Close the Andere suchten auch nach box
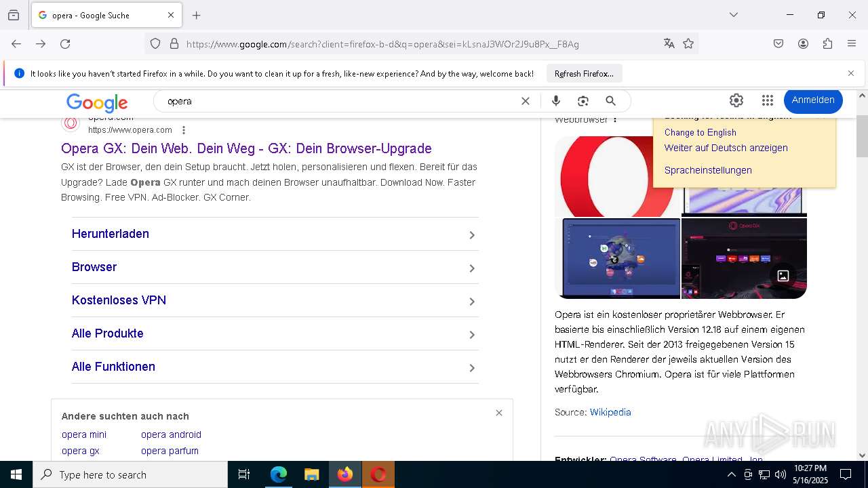 (499, 413)
